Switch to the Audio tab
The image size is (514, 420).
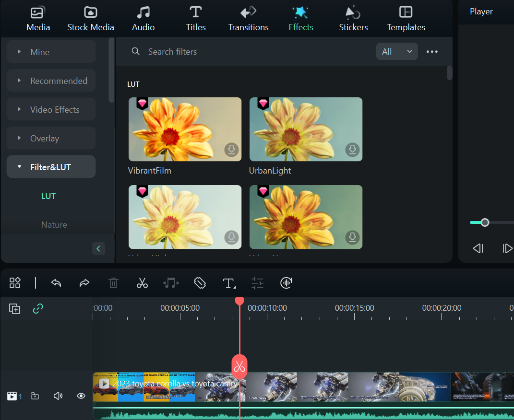pos(143,19)
